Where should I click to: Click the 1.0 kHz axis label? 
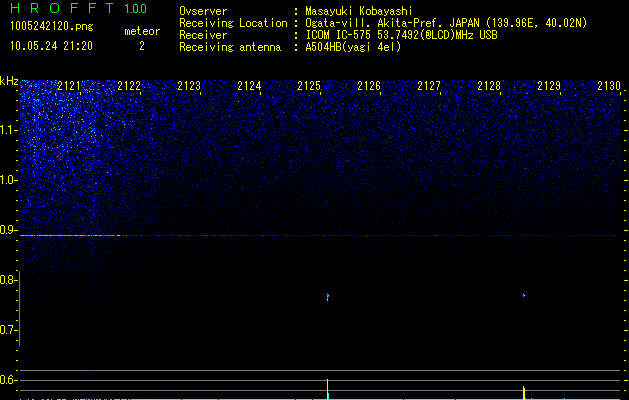8,180
